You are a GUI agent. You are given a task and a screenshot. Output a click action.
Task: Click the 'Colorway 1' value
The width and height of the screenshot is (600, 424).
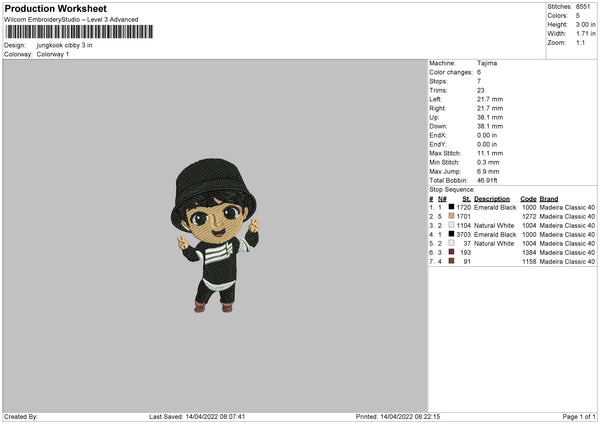coord(53,54)
